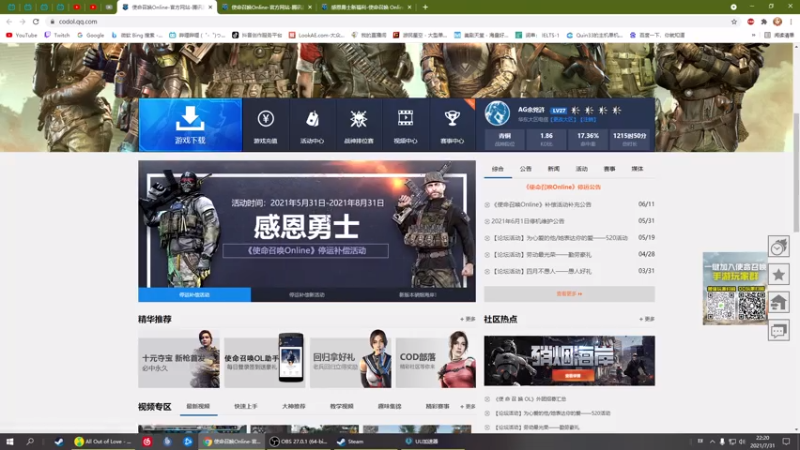Open 赛事中心 trophy icon
This screenshot has height=450, width=800.
[452, 125]
